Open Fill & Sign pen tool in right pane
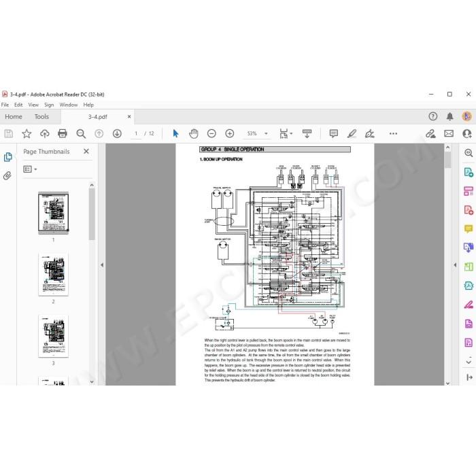Viewport: 476px width, 476px height. pos(469,305)
